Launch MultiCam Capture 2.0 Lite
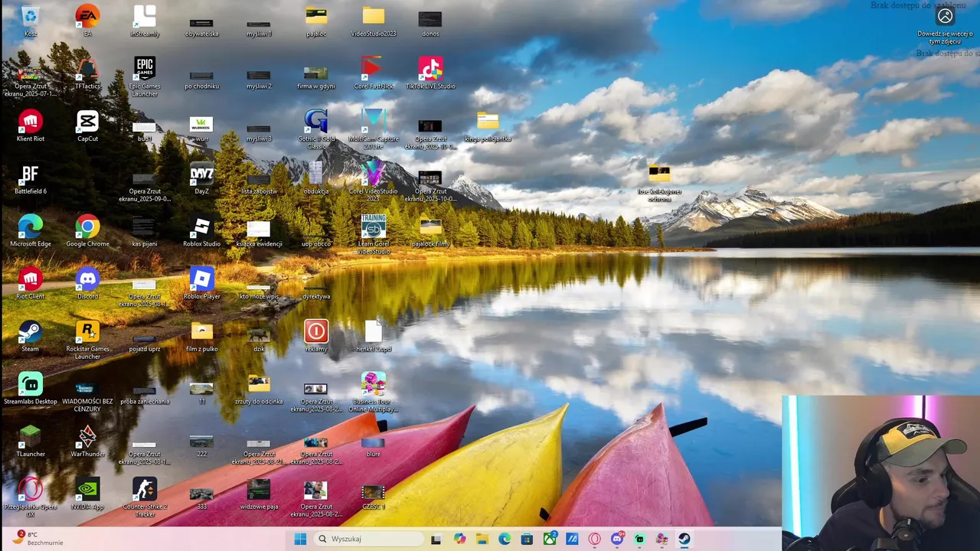This screenshot has width=980, height=551. (373, 129)
